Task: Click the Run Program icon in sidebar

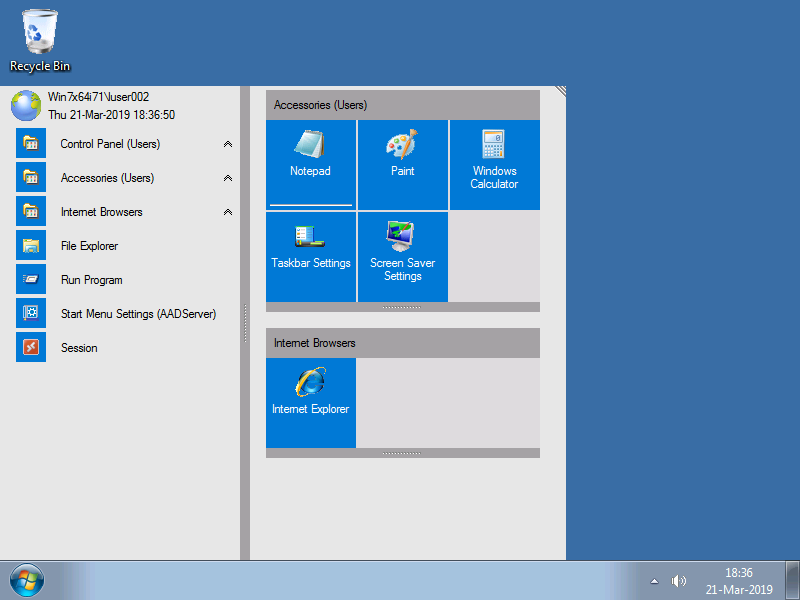Action: (31, 280)
